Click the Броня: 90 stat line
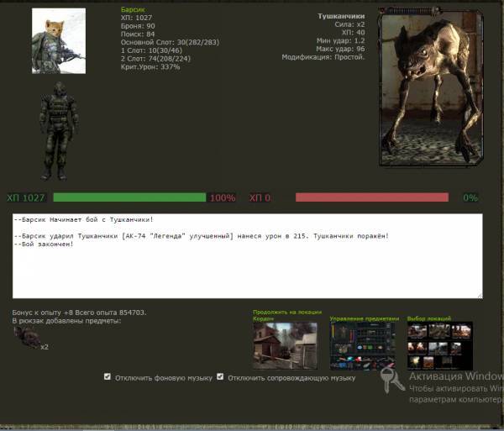Viewport: 504px width, 431px height. click(138, 26)
